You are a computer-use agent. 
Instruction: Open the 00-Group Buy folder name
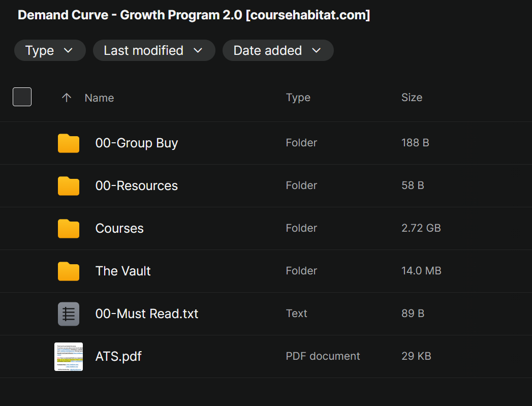tap(136, 143)
